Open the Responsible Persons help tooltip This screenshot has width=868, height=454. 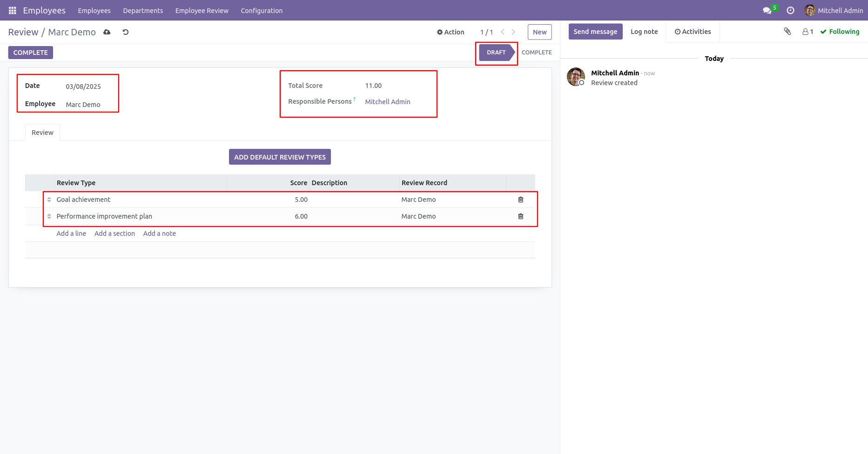pos(354,99)
